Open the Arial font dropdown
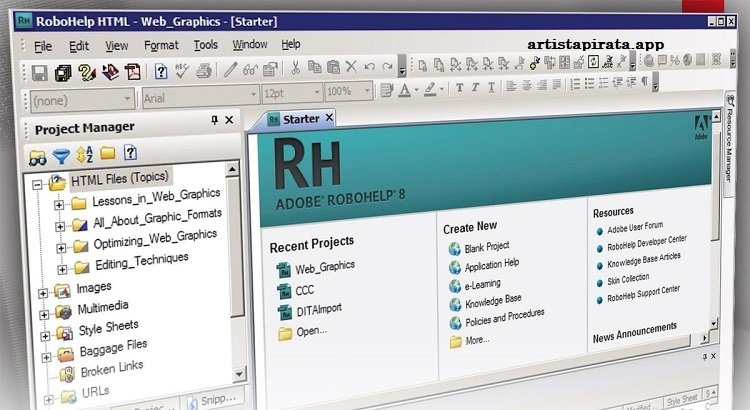The height and width of the screenshot is (410, 750). [x=254, y=94]
